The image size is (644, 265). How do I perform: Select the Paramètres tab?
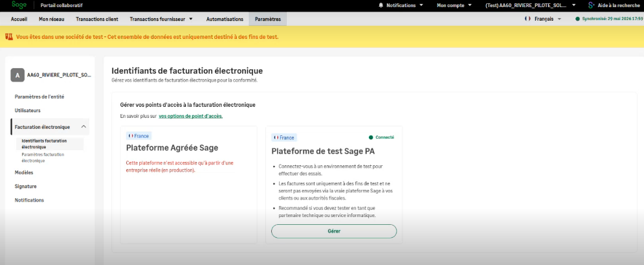[268, 19]
